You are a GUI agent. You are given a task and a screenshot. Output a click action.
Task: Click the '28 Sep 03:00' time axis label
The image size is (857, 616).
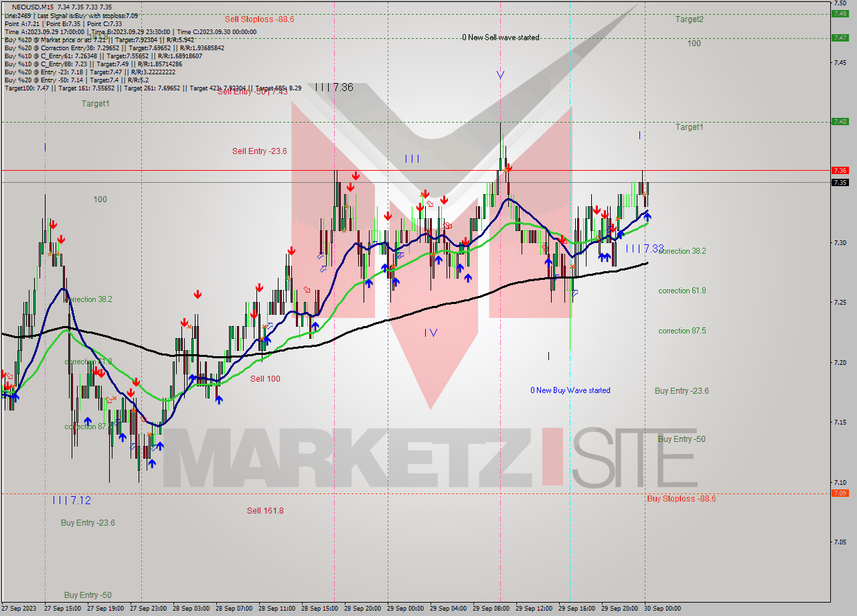tap(191, 609)
